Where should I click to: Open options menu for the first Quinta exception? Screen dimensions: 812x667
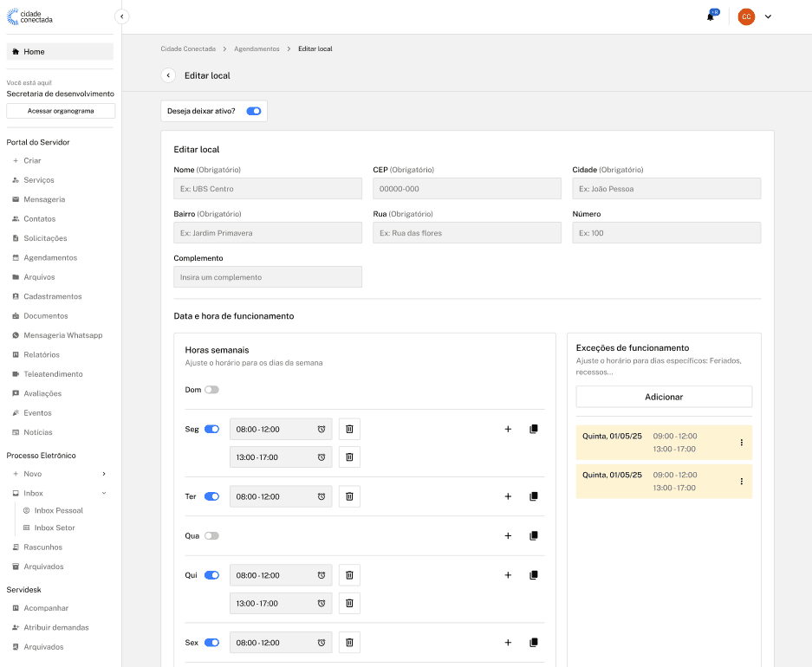pyautogui.click(x=742, y=443)
